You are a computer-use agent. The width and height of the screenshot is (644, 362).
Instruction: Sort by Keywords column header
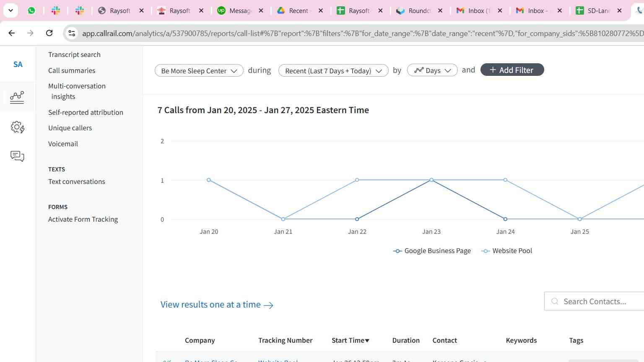(521, 340)
